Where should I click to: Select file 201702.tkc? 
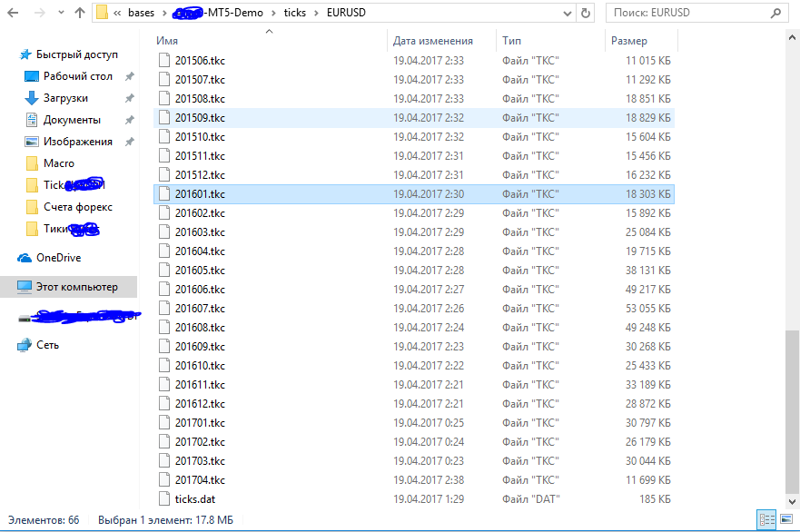pyautogui.click(x=414, y=442)
